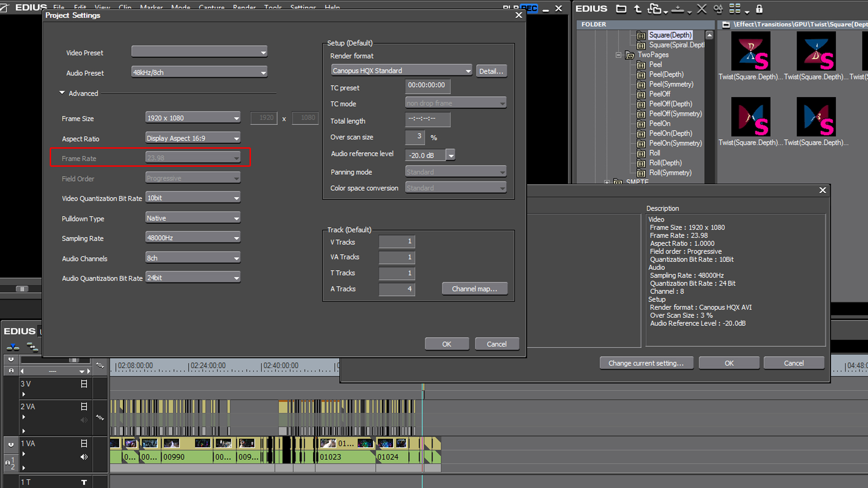The image size is (868, 488).
Task: Collapse the TwoPages tree folder
Action: click(618, 55)
